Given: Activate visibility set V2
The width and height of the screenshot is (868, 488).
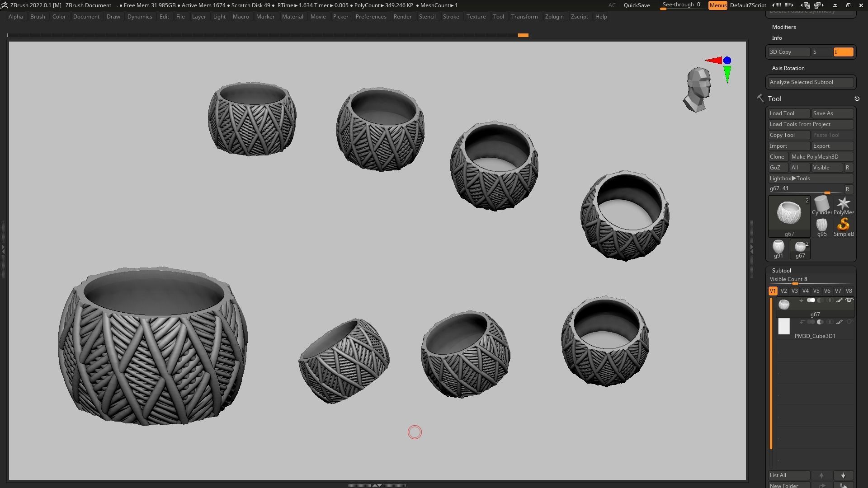Looking at the screenshot, I should (x=783, y=291).
